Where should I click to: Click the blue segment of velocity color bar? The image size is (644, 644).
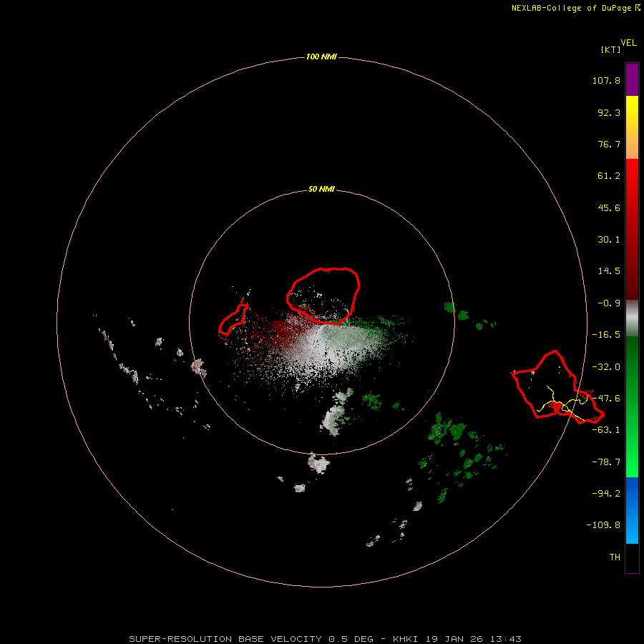pos(632,510)
